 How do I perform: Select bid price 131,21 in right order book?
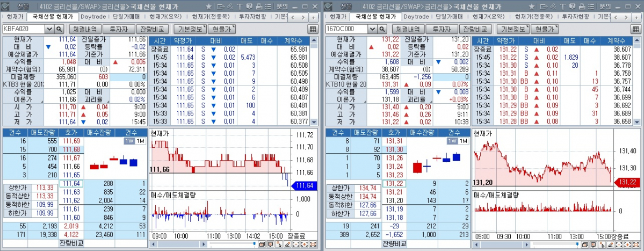[394, 192]
